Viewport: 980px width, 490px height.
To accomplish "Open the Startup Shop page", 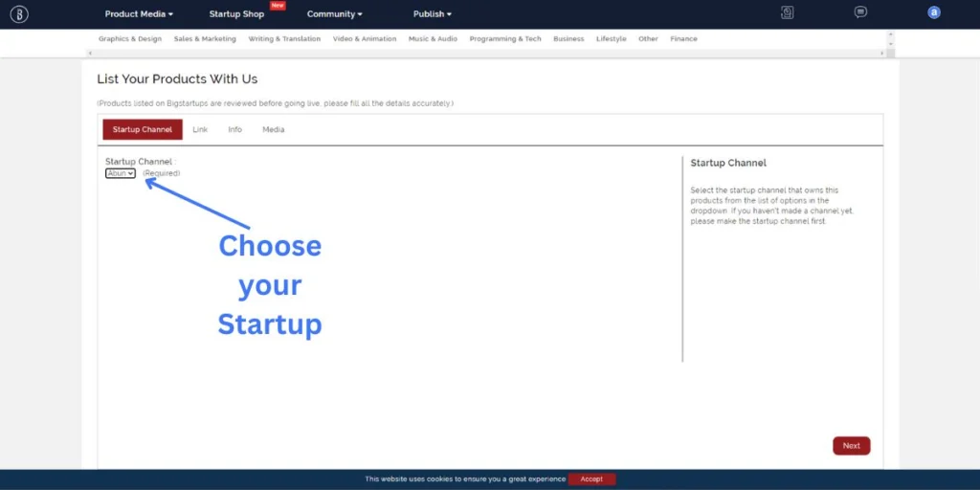I will point(236,13).
